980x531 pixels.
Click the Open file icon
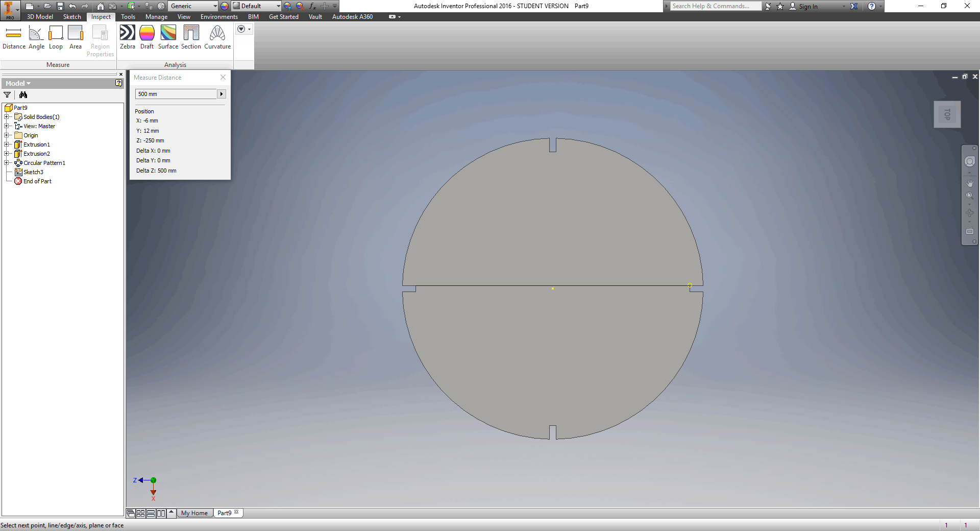coord(47,6)
